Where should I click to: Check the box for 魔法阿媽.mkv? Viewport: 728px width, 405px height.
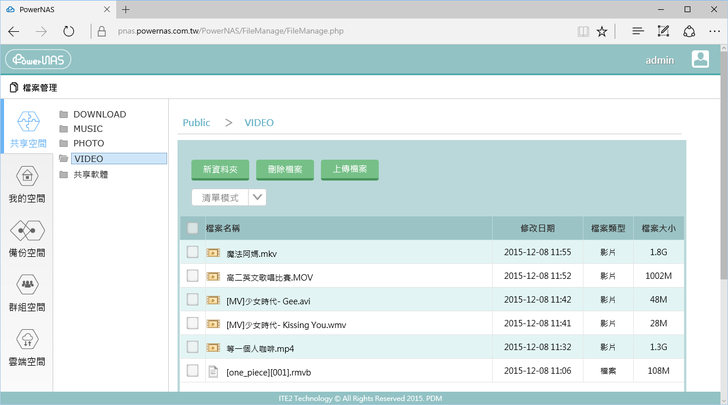193,252
